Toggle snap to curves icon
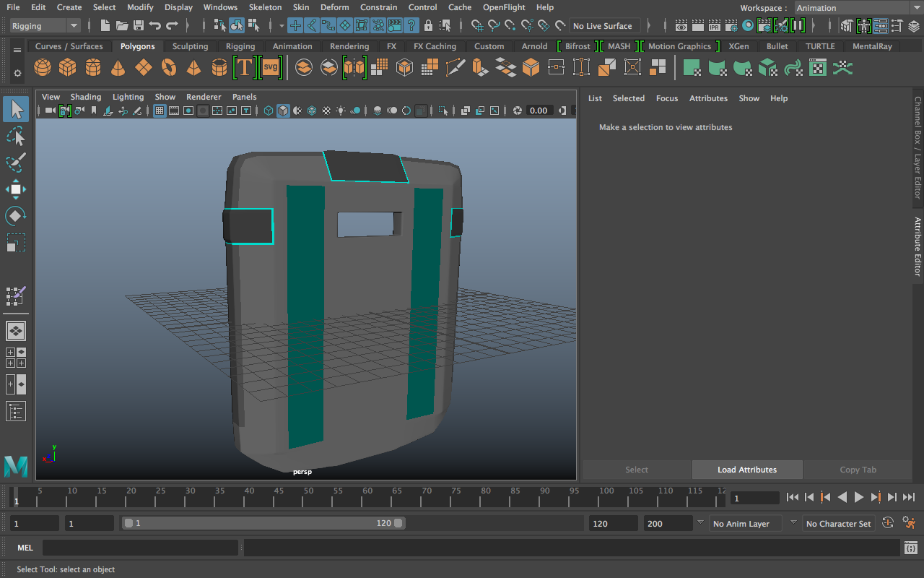Image resolution: width=924 pixels, height=578 pixels. [x=494, y=26]
